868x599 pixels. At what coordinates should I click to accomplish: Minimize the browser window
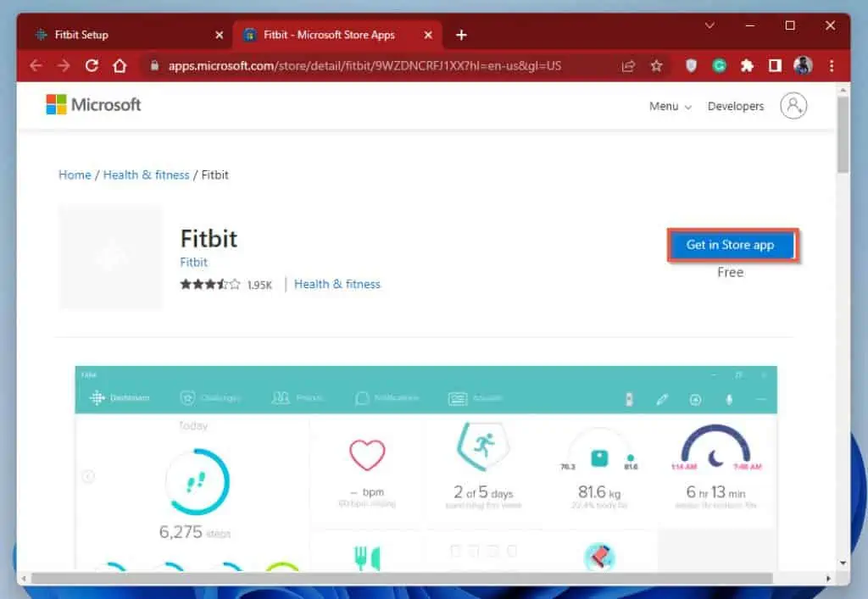point(750,25)
